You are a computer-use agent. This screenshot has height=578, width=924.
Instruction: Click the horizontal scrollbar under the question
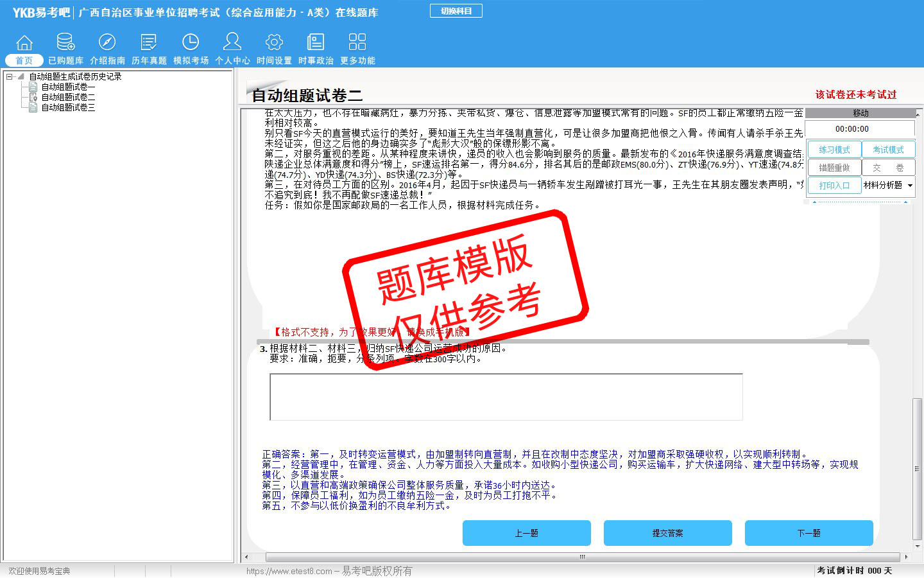(x=581, y=557)
